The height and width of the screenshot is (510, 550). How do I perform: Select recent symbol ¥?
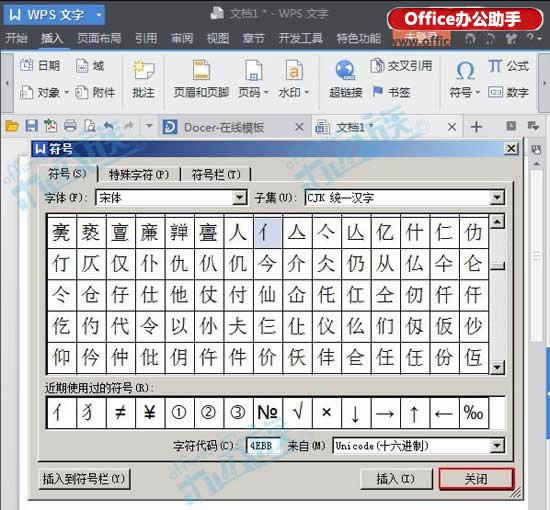tap(150, 412)
